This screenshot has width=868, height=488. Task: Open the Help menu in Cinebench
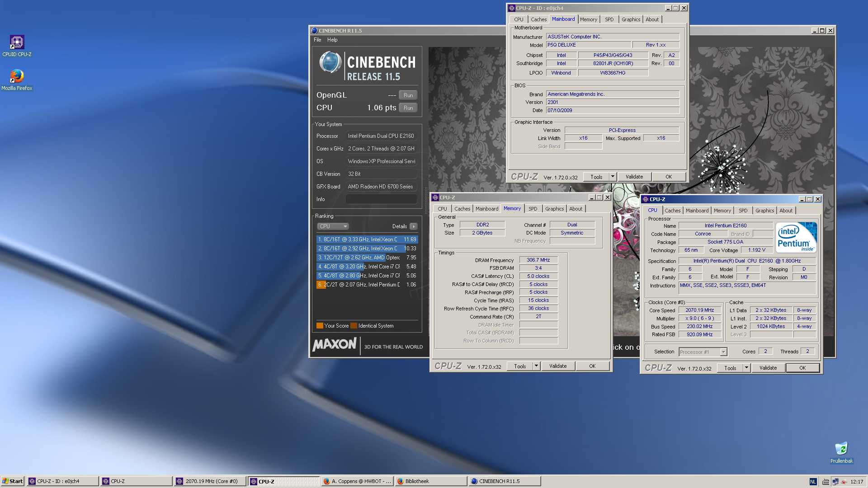pyautogui.click(x=332, y=40)
